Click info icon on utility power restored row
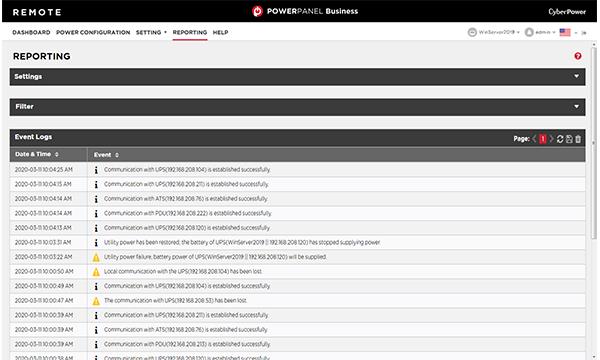600x360 pixels. tap(96, 243)
